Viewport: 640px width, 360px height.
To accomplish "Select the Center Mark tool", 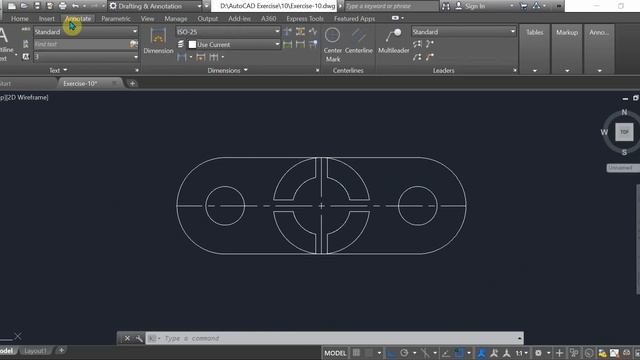I will point(333,45).
